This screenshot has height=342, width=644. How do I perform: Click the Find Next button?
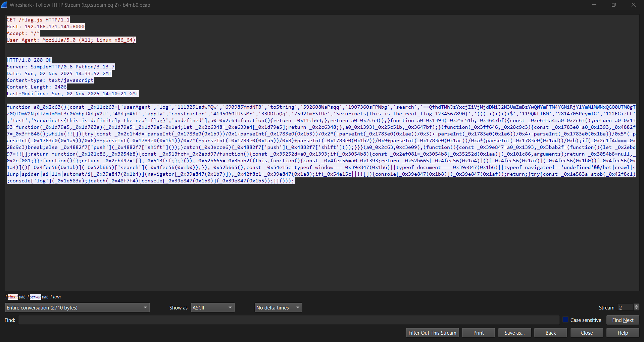click(x=623, y=320)
